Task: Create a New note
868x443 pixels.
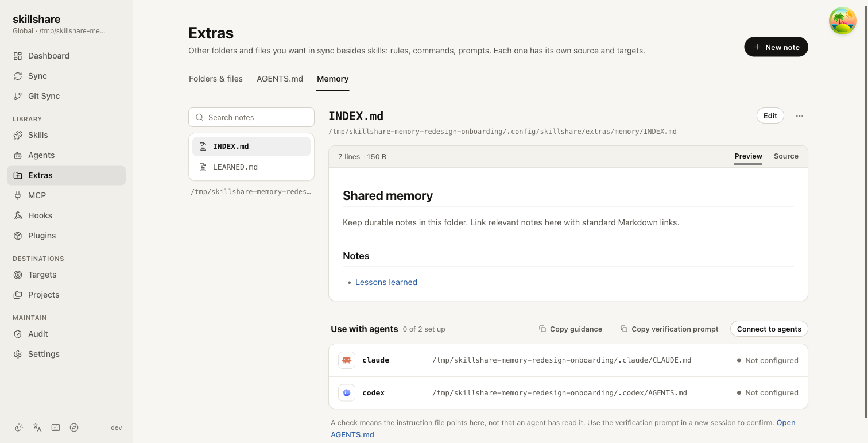Action: pos(776,47)
